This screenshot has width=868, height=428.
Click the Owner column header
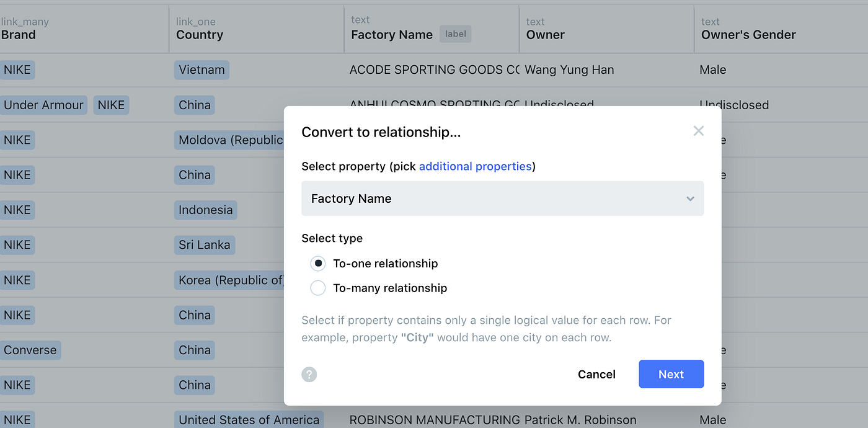[545, 35]
